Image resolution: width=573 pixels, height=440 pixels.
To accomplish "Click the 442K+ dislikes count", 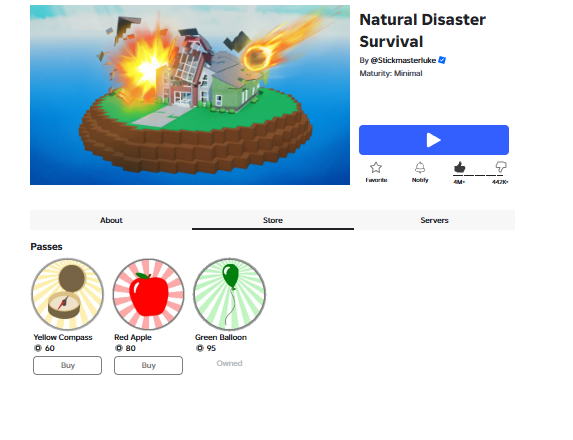I will point(500,182).
